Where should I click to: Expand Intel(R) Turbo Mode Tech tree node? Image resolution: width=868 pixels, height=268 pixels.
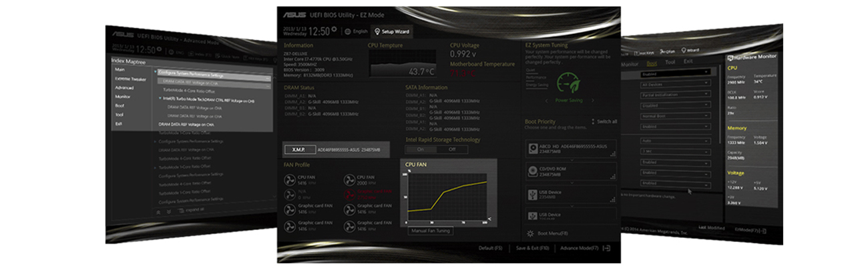point(160,98)
